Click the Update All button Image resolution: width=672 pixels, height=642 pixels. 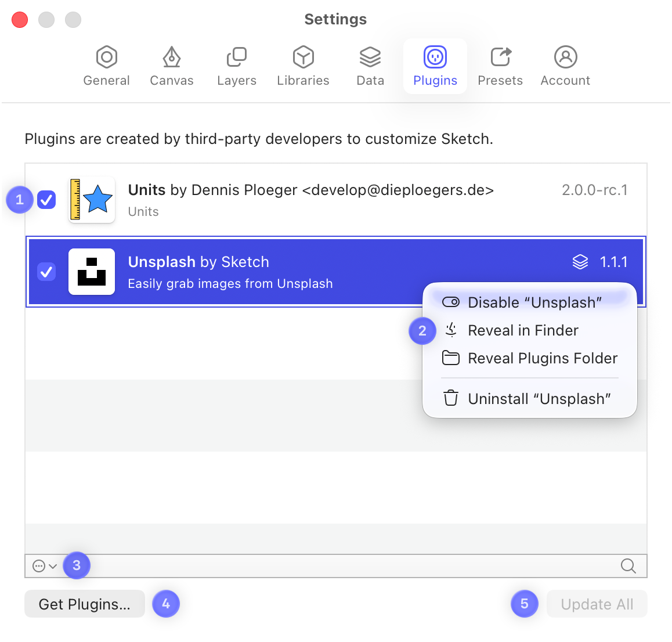tap(597, 604)
